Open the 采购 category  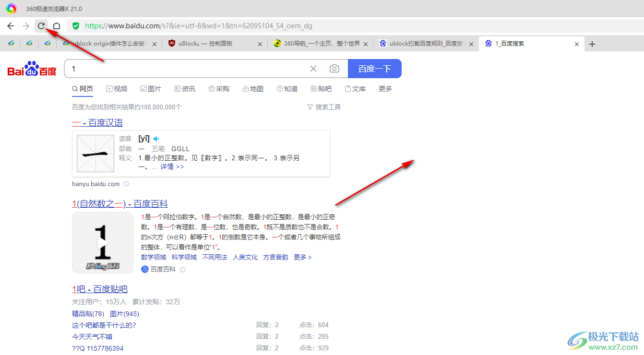tap(219, 89)
